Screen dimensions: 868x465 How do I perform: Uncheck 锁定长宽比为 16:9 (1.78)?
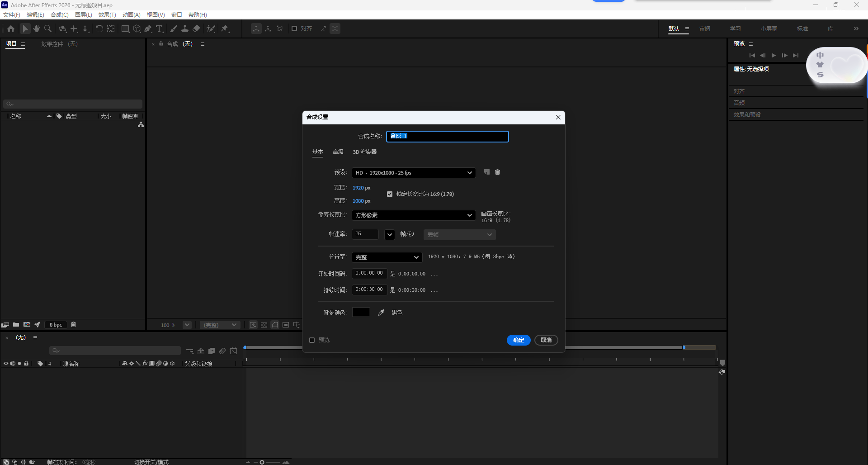389,194
